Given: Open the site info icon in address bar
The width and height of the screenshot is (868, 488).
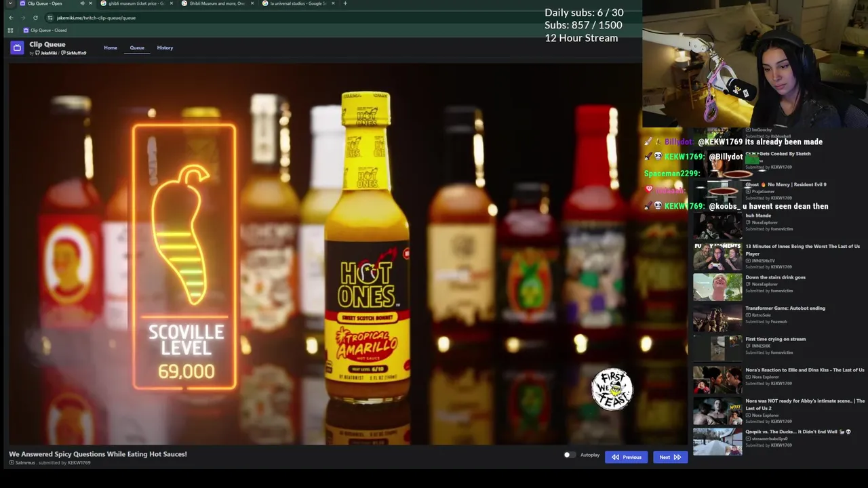Looking at the screenshot, I should pos(50,18).
